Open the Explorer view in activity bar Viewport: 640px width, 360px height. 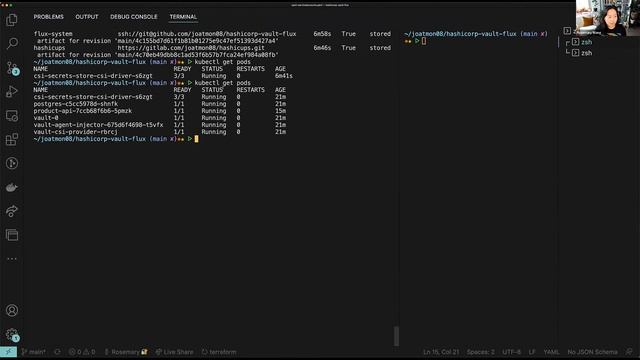pyautogui.click(x=12, y=20)
